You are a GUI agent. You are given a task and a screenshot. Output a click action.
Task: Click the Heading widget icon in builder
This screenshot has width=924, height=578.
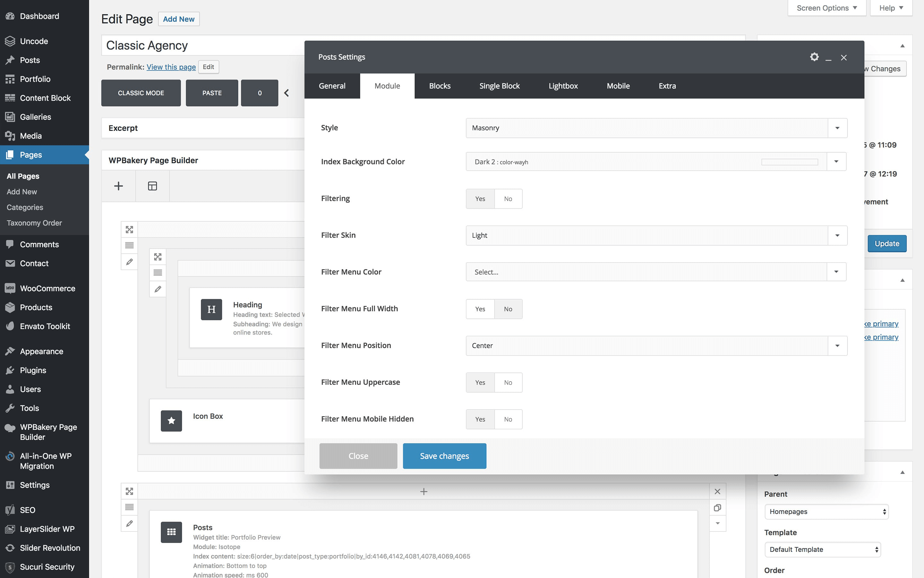tap(211, 308)
